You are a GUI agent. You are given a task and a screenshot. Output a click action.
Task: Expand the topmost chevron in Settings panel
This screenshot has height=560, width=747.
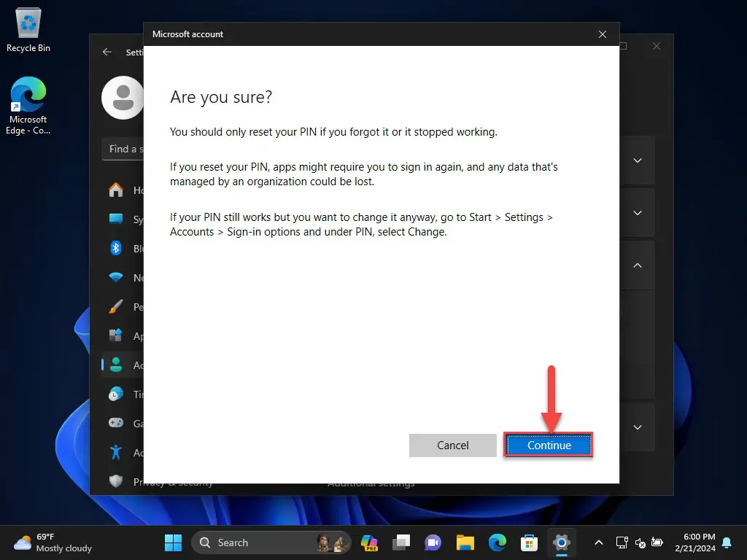click(x=638, y=160)
